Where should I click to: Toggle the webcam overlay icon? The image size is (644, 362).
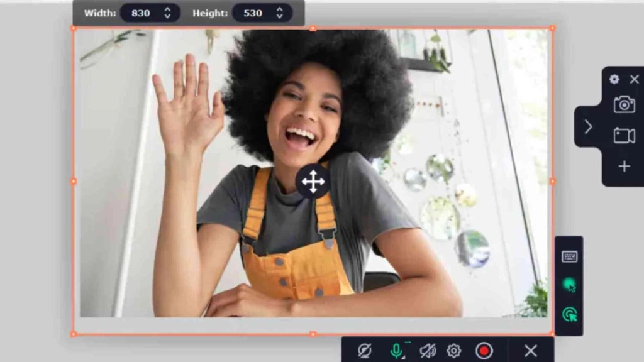[x=364, y=351]
